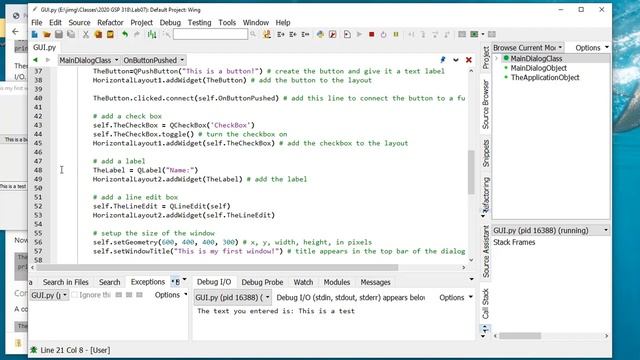Open the Debug menu
This screenshot has height=360, width=640.
170,22
